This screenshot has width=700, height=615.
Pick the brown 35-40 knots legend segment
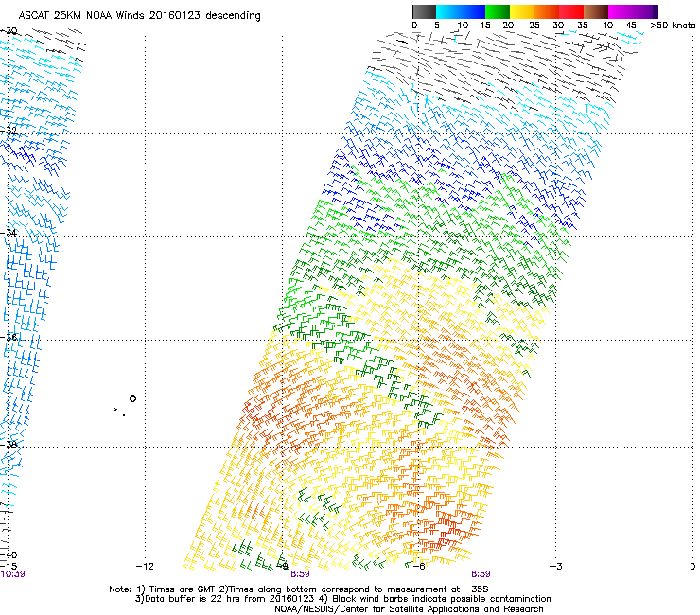(x=596, y=11)
